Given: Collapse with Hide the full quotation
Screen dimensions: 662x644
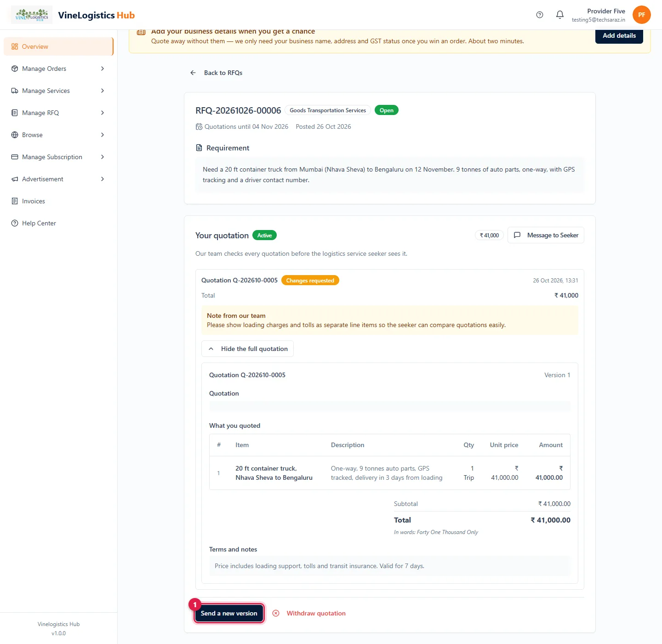Looking at the screenshot, I should pos(247,349).
